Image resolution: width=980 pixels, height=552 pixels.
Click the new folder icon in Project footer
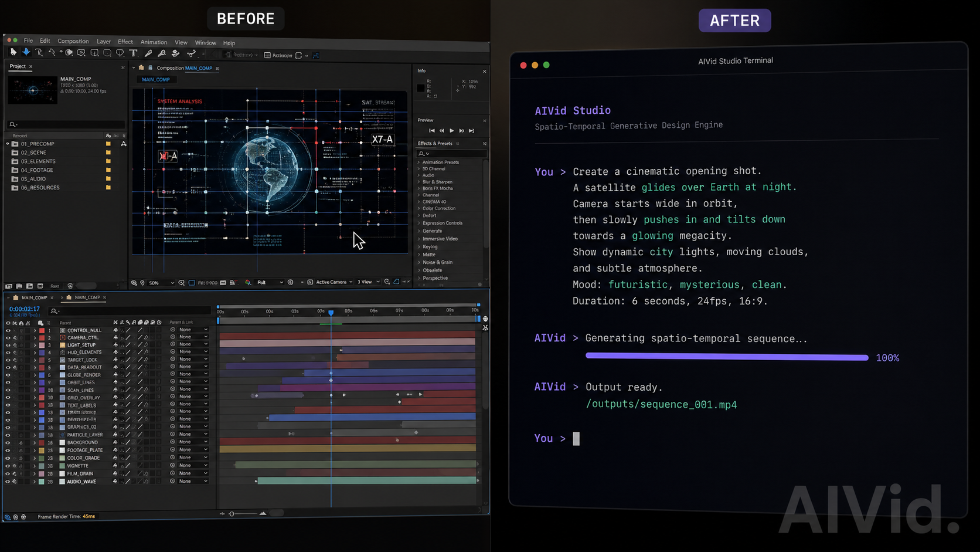point(19,286)
